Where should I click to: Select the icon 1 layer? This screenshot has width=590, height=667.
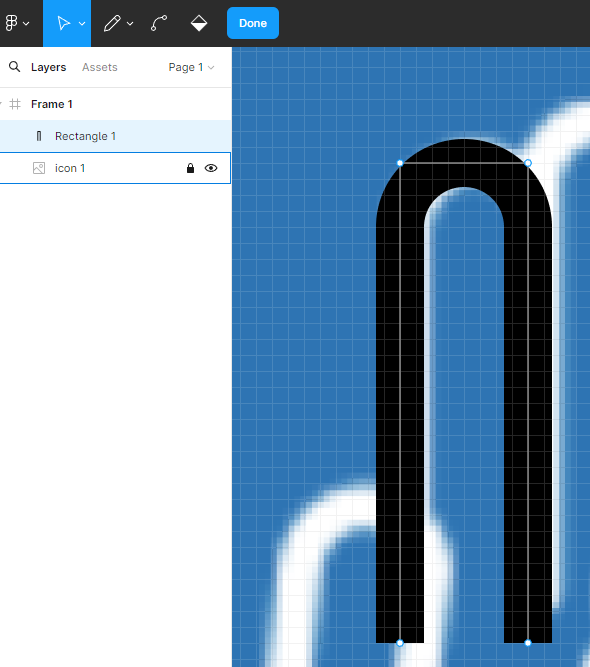click(x=116, y=168)
